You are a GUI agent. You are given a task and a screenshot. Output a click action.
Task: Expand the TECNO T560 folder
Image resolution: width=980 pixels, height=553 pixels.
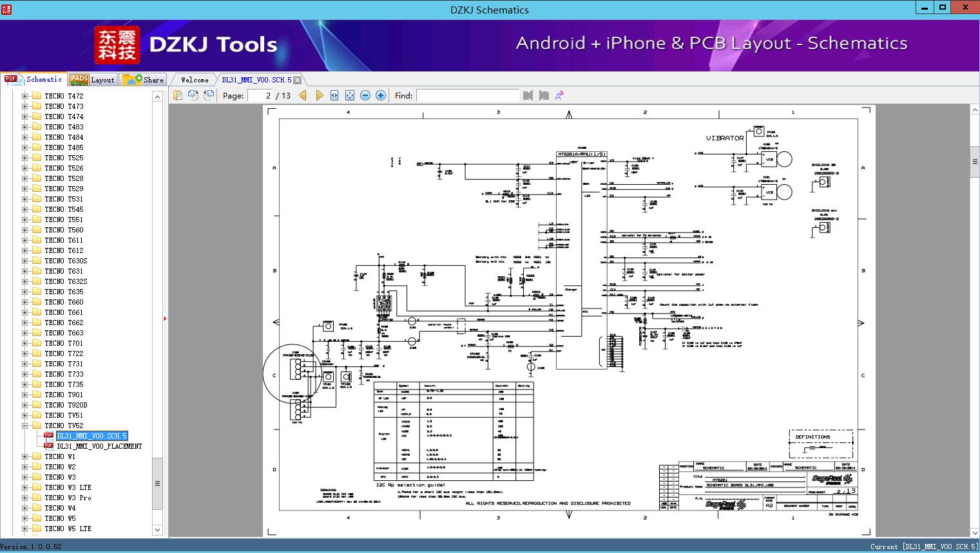coord(24,230)
